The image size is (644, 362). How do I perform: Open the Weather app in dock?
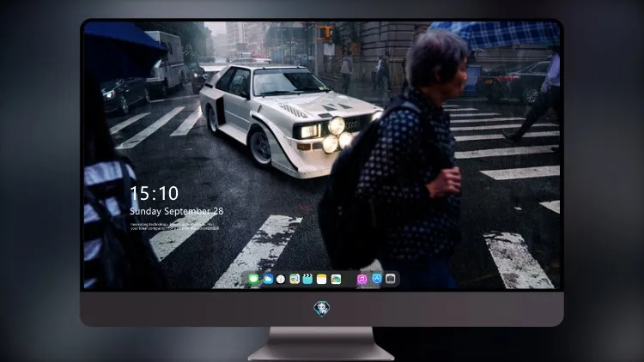point(268,279)
